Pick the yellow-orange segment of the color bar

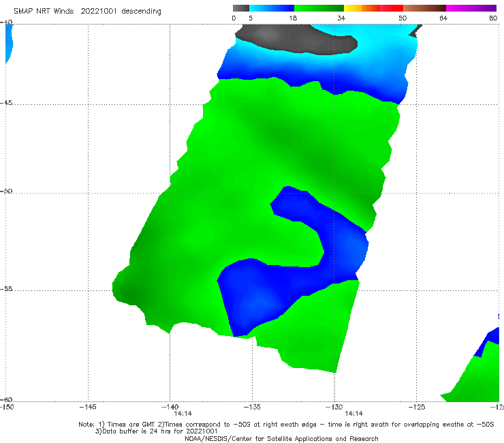(x=362, y=8)
